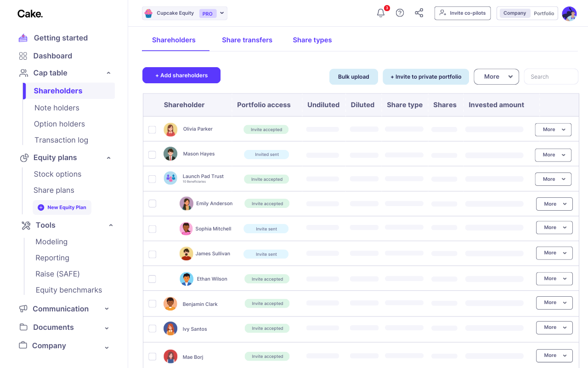Click the Documents folder icon
The image size is (588, 368).
[x=23, y=327]
